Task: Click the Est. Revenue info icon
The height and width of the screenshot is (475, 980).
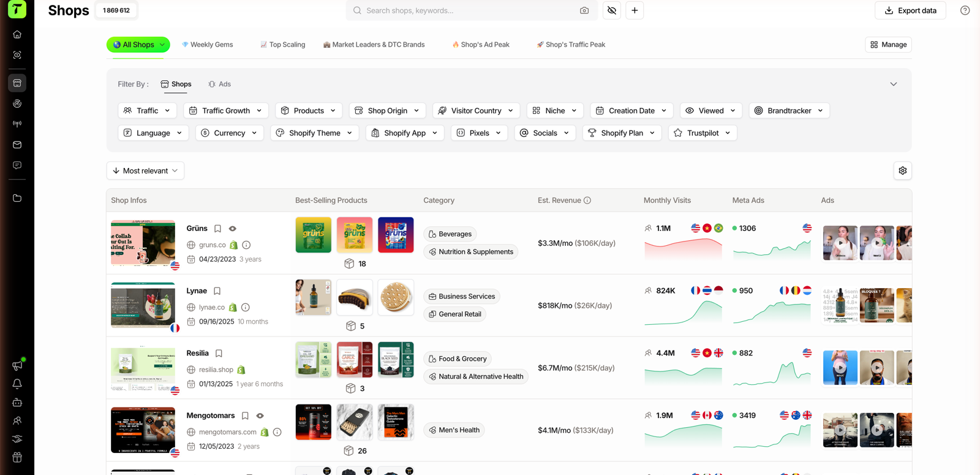Action: (x=587, y=200)
